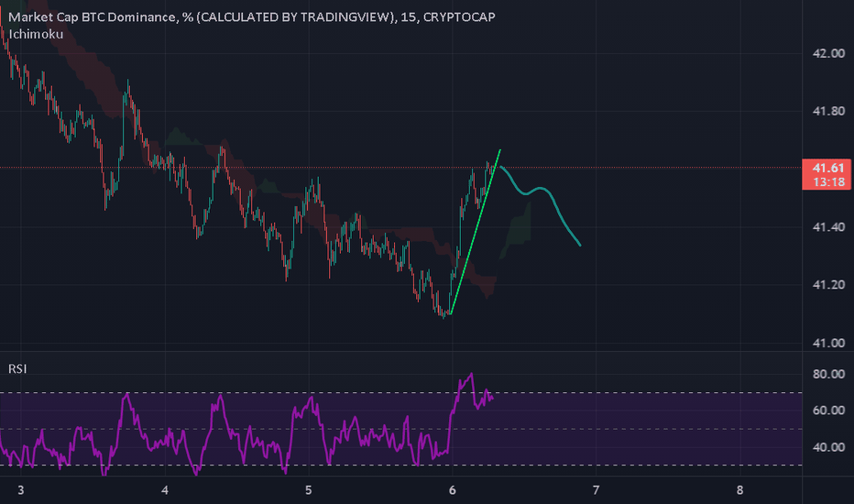
Task: Click the 42.00 price axis label
Action: [828, 53]
